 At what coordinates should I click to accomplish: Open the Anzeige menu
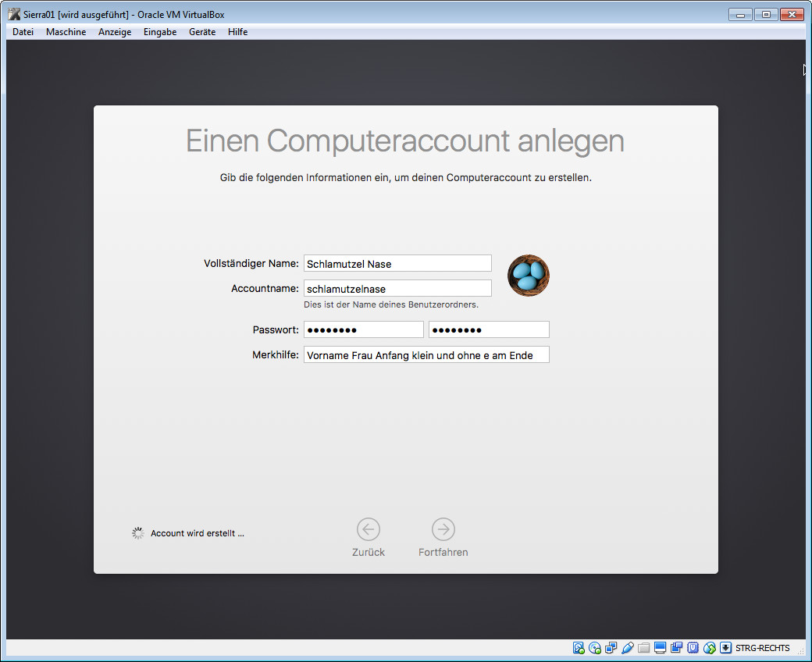click(x=115, y=32)
